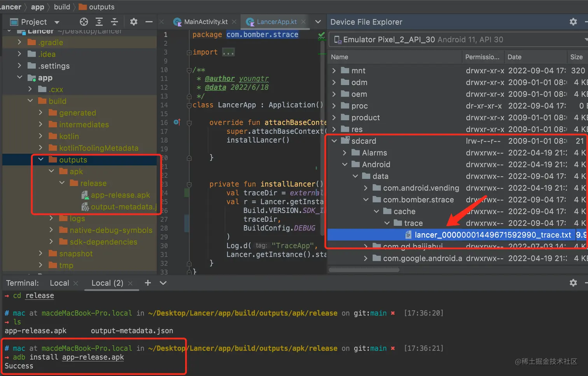Close the Local terminal tab
Viewport: 588px width, 376px height.
tap(76, 283)
